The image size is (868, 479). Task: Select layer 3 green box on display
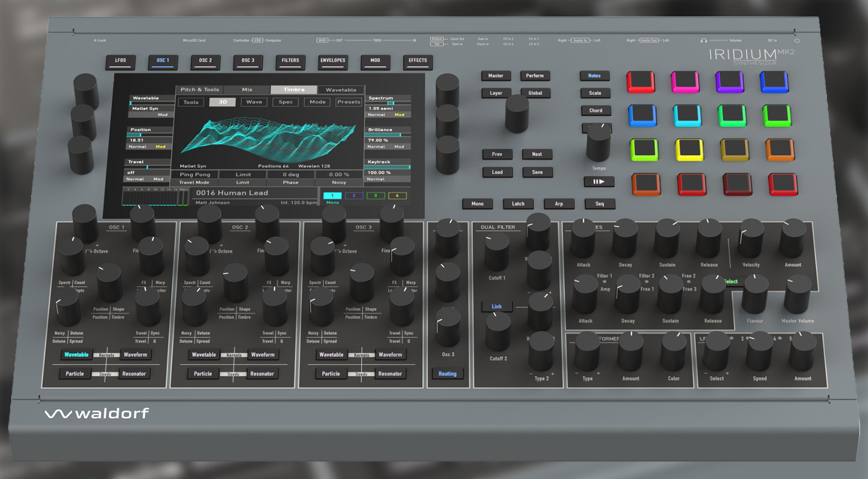(375, 196)
